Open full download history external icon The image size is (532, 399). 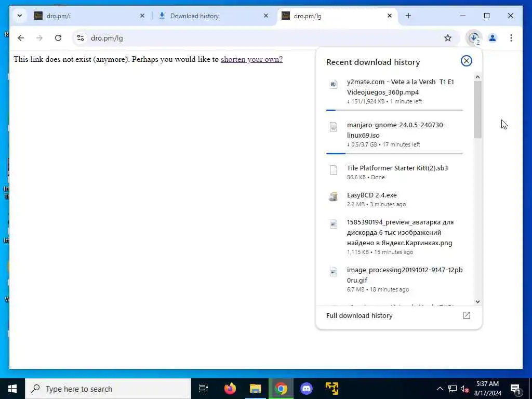pyautogui.click(x=467, y=315)
